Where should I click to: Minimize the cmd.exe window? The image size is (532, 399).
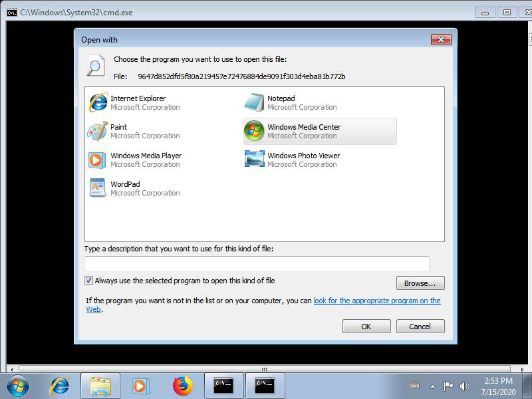point(485,13)
